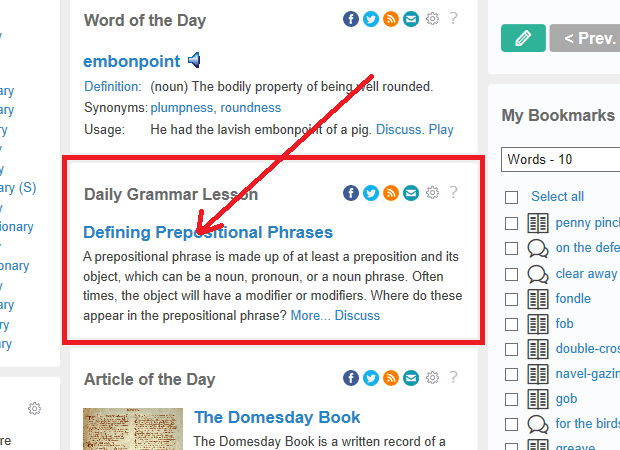620x450 pixels.
Task: Share Daily Grammar Lesson on Twitter
Action: tap(370, 193)
